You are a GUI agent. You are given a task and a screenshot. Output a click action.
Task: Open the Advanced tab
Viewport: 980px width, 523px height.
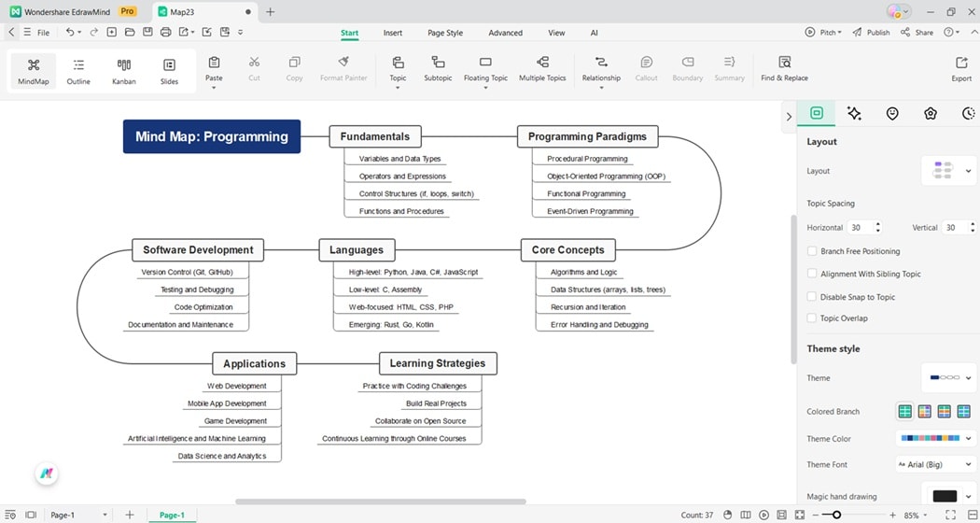coord(505,33)
